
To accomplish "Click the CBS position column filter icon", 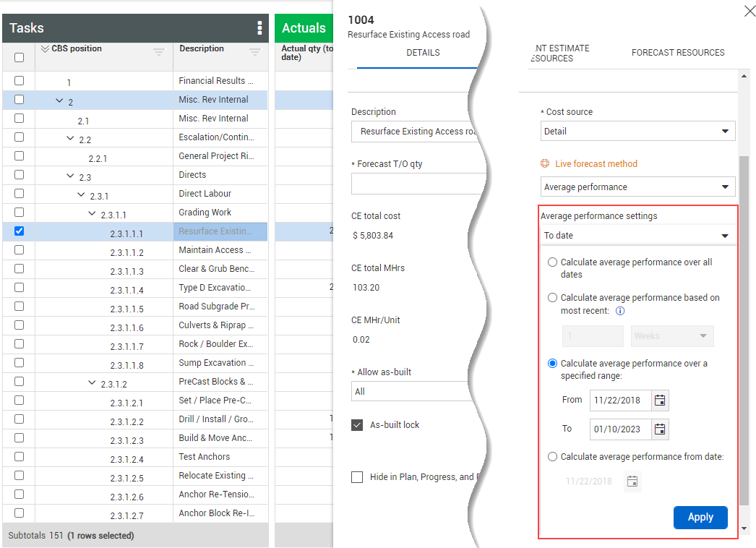I will pos(159,52).
